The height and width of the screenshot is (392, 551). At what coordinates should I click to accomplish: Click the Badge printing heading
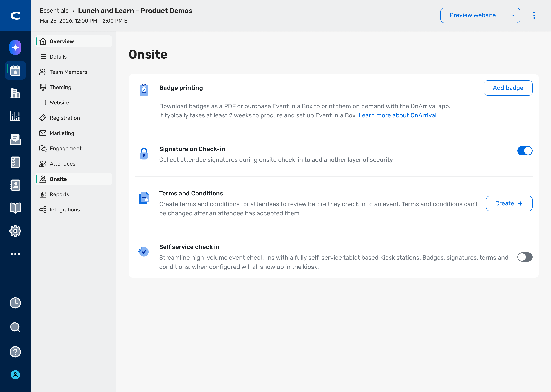tap(181, 88)
